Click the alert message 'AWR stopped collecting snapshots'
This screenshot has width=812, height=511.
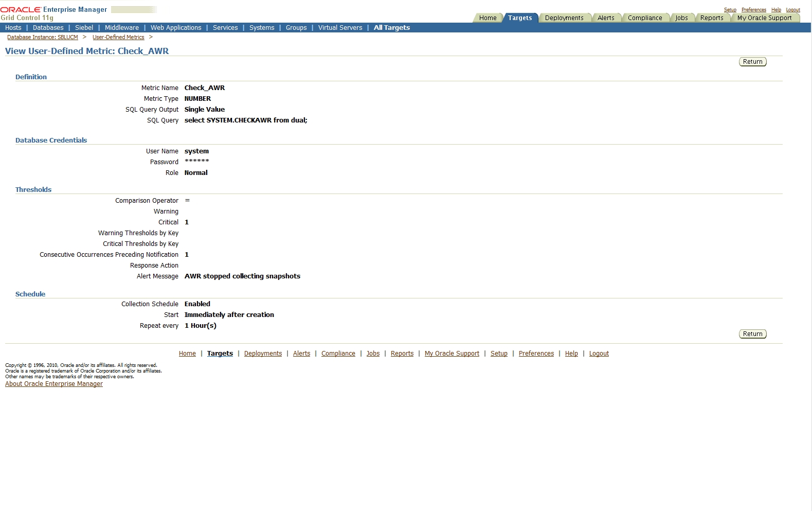pos(242,276)
